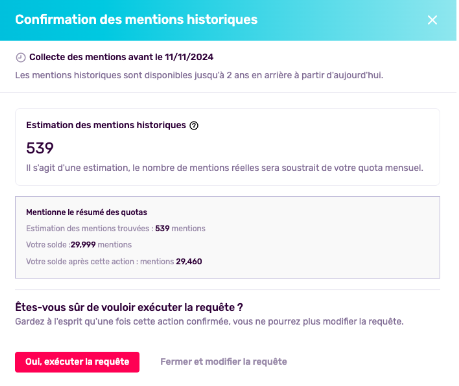Click the help icon beside Estimation des mentions historiques

click(x=194, y=125)
